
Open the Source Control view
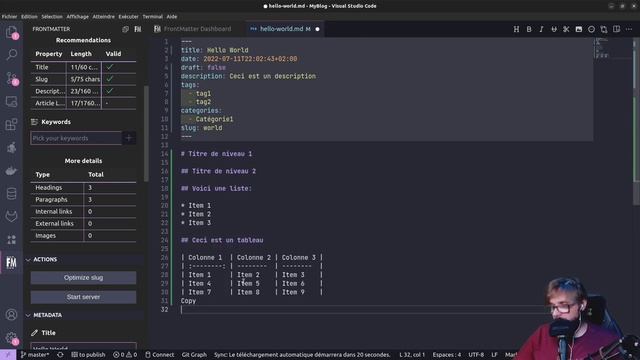click(11, 78)
